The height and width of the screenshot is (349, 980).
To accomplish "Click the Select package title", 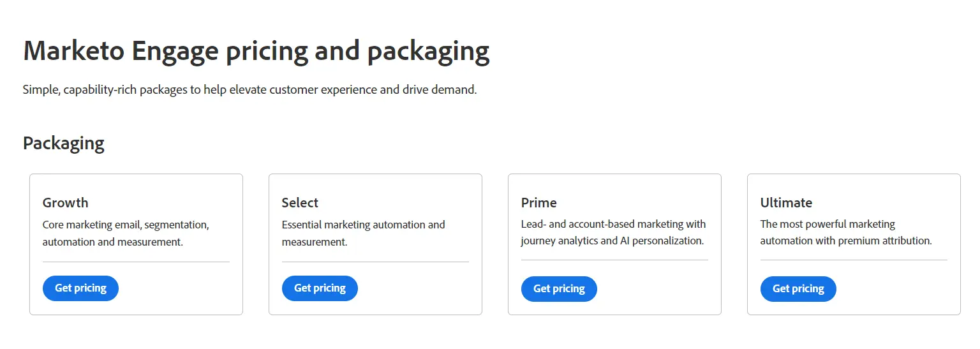I will pos(300,203).
